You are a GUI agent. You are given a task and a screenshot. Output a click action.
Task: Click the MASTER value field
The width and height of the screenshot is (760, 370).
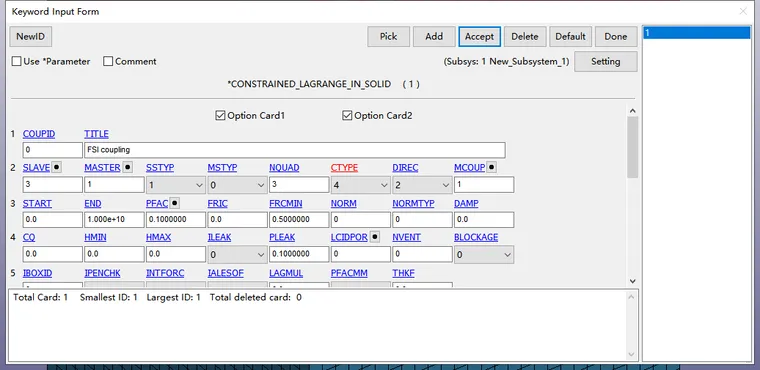[x=114, y=185]
